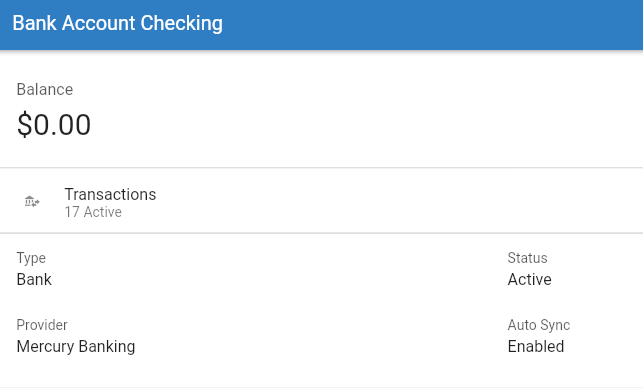Screen dimensions: 643x388
Task: Click the Active status value
Action: tap(529, 280)
